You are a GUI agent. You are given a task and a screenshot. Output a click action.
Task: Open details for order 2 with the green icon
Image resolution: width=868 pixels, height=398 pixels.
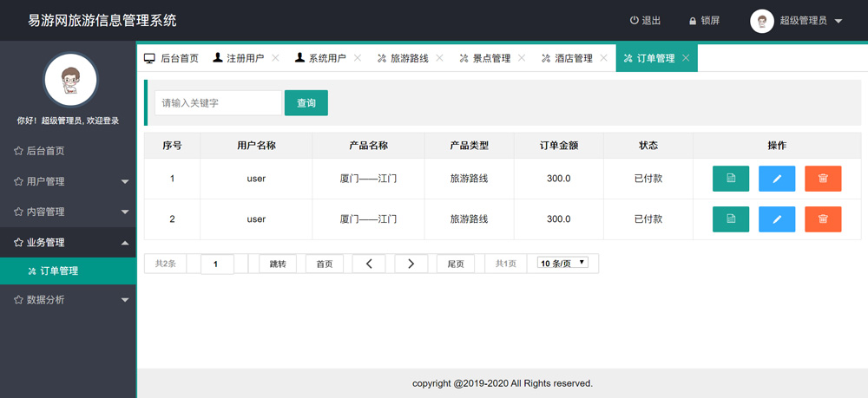click(731, 219)
